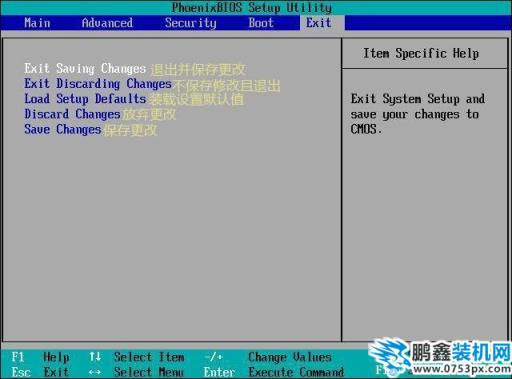Click the Esc Exit key hint
Image resolution: width=512 pixels, height=379 pixels.
(40, 372)
